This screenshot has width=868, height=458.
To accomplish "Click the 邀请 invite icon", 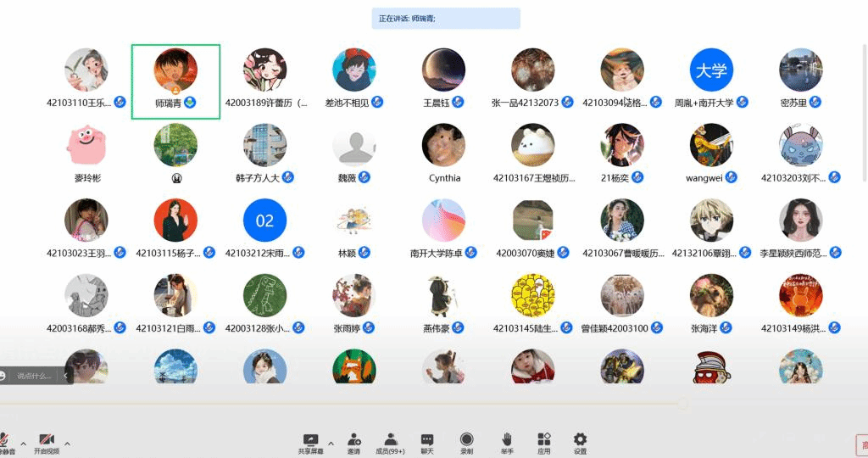I will pos(353,440).
